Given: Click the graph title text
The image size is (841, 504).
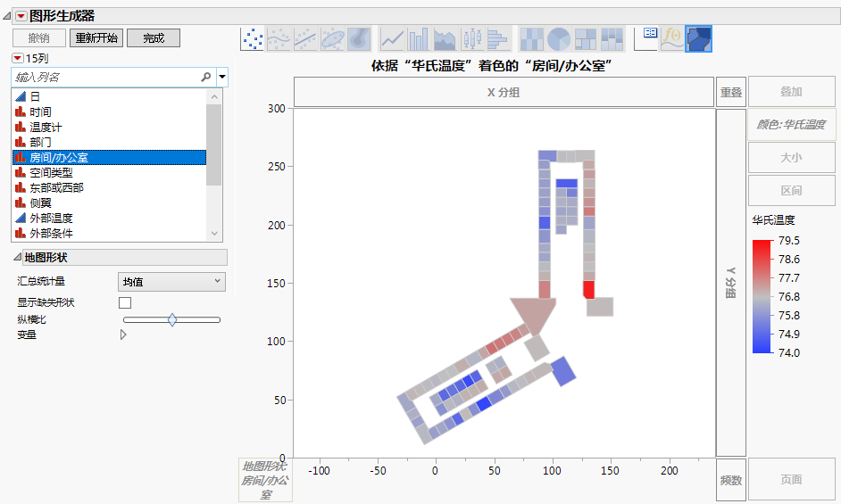Looking at the screenshot, I should tap(492, 65).
